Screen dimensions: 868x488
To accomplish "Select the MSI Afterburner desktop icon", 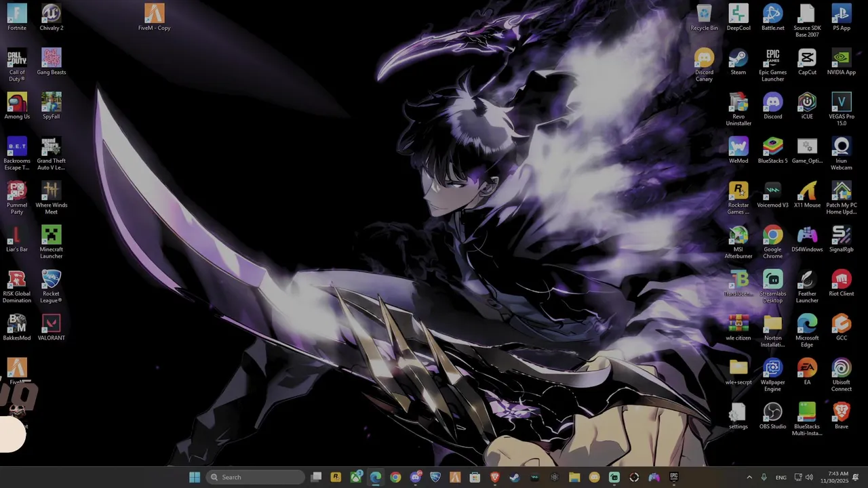I will [738, 242].
